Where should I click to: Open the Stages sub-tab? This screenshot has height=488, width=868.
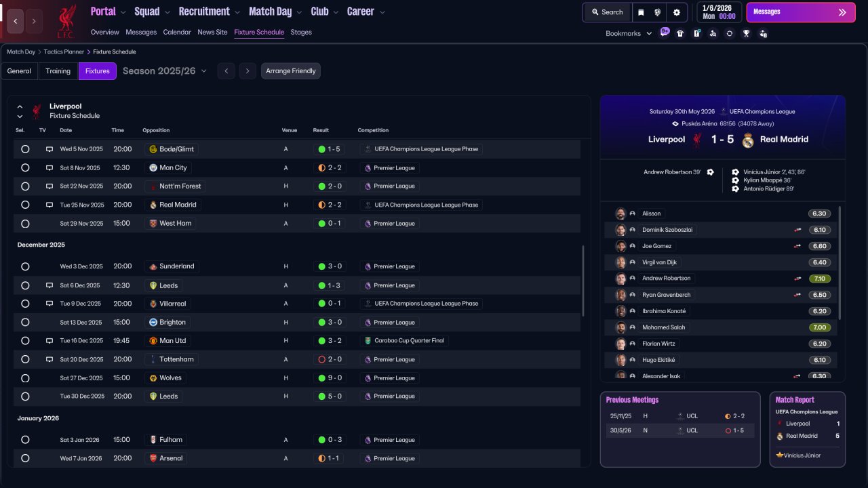coord(301,32)
